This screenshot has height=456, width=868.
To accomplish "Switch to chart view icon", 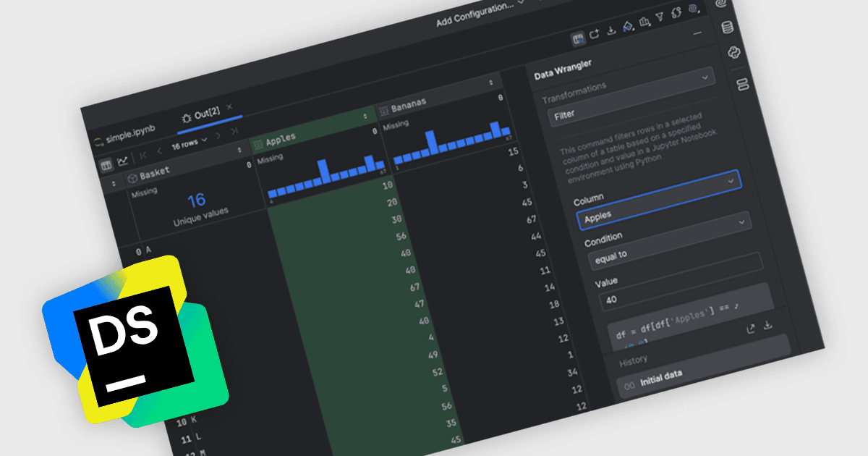I will pyautogui.click(x=124, y=161).
